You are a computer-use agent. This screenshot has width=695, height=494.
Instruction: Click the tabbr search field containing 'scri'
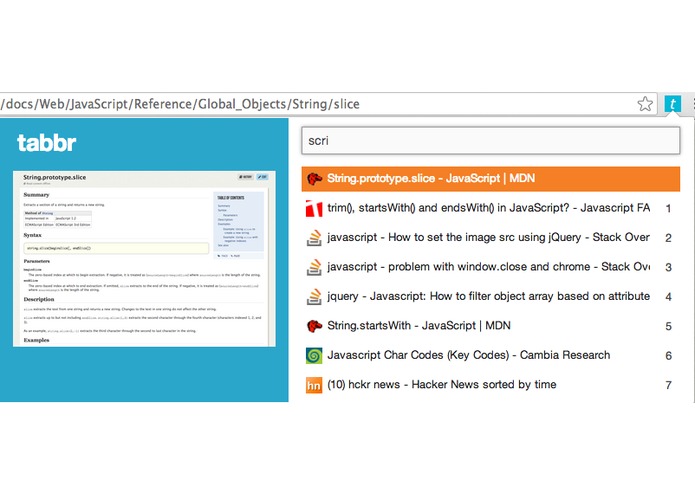(491, 141)
